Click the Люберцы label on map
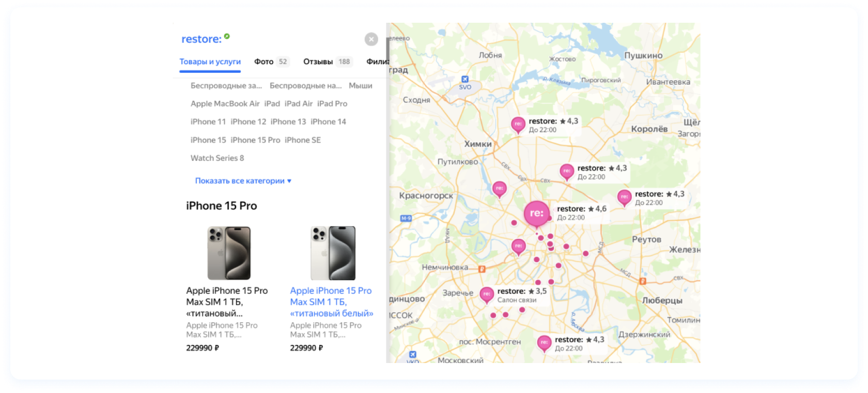 (x=662, y=300)
